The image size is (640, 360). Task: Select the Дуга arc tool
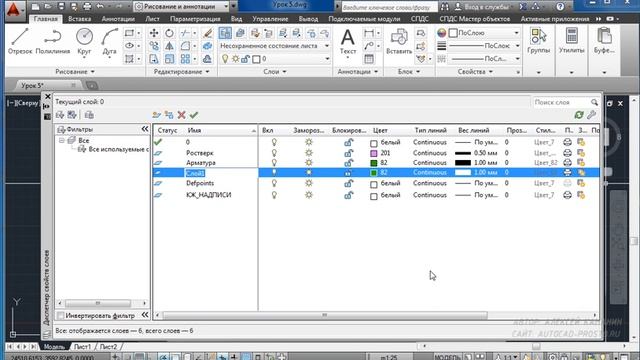coord(109,41)
